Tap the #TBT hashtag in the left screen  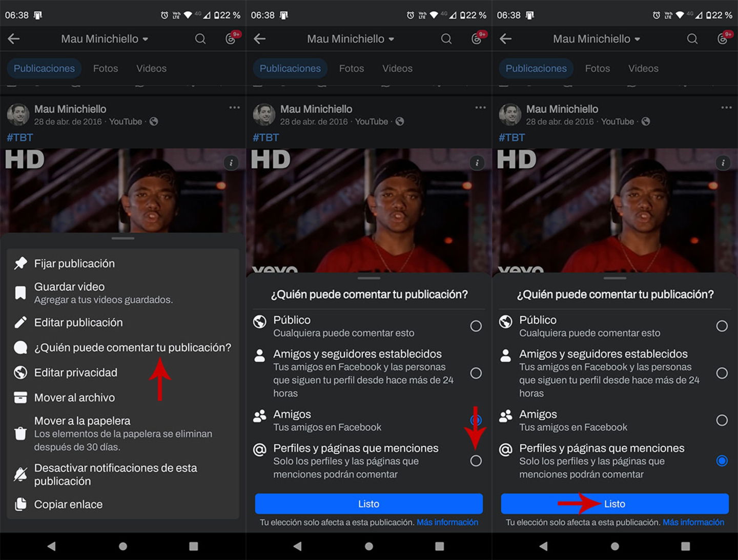pos(19,137)
